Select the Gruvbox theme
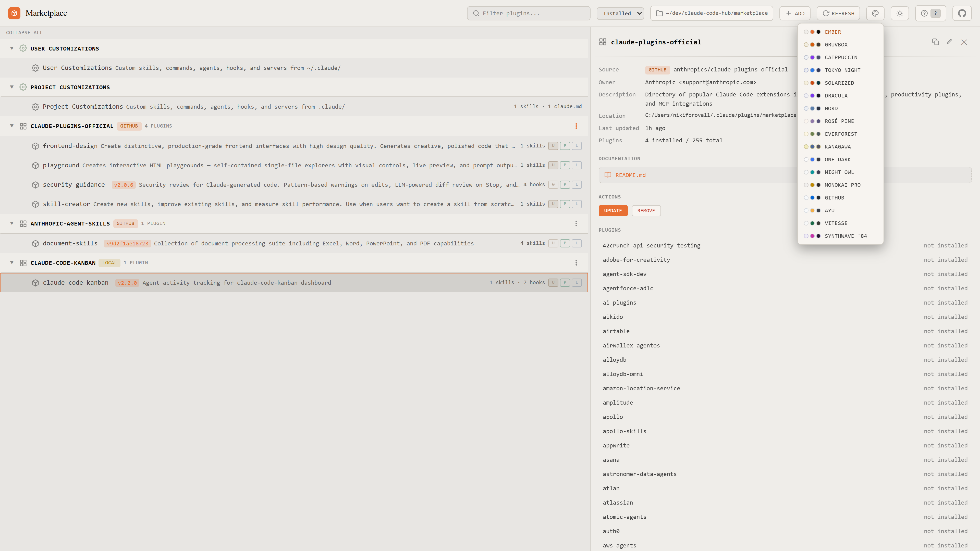 click(840, 44)
